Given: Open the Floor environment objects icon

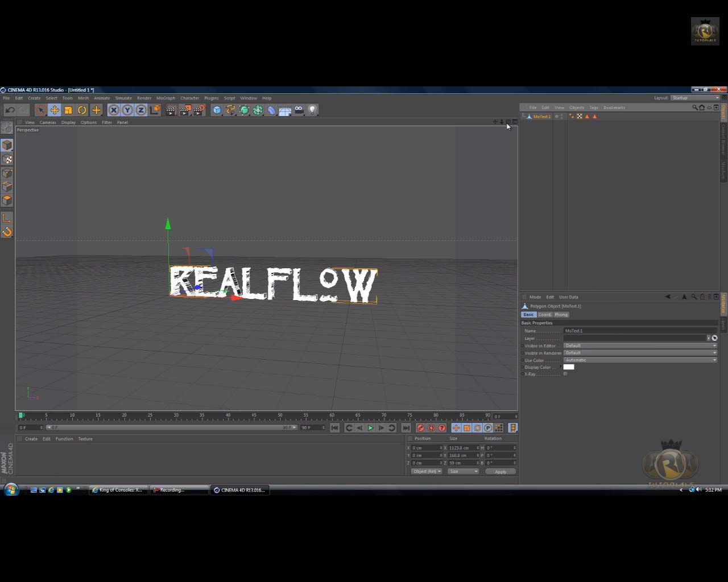Looking at the screenshot, I should click(285, 110).
